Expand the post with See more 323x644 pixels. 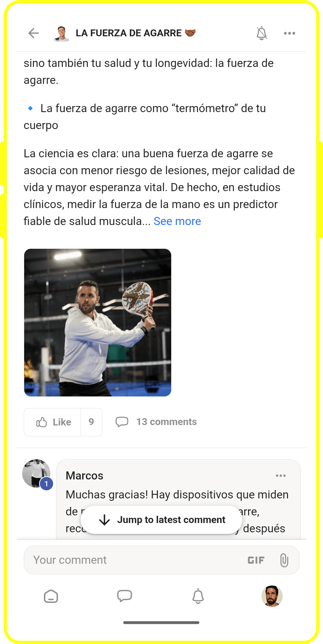tap(177, 221)
